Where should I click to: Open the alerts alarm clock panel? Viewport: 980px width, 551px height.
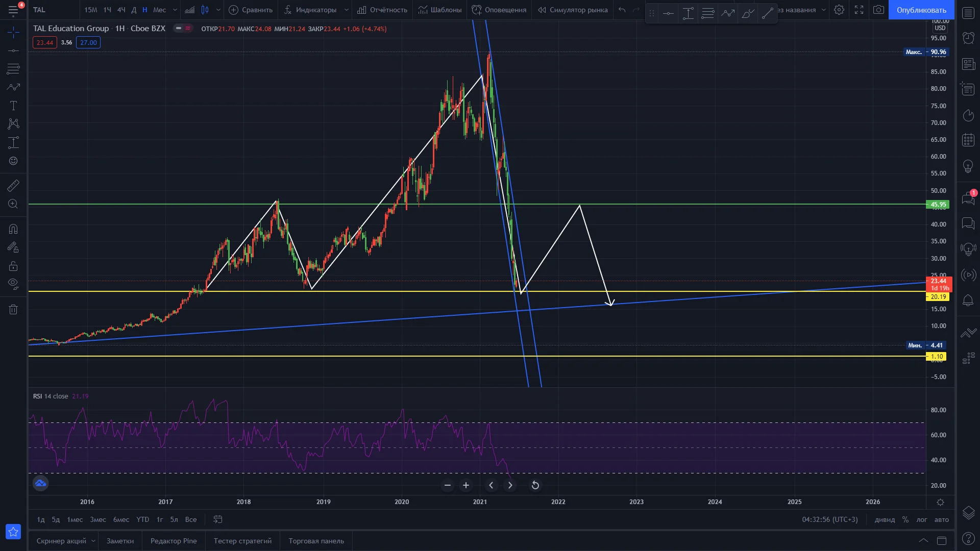[968, 38]
